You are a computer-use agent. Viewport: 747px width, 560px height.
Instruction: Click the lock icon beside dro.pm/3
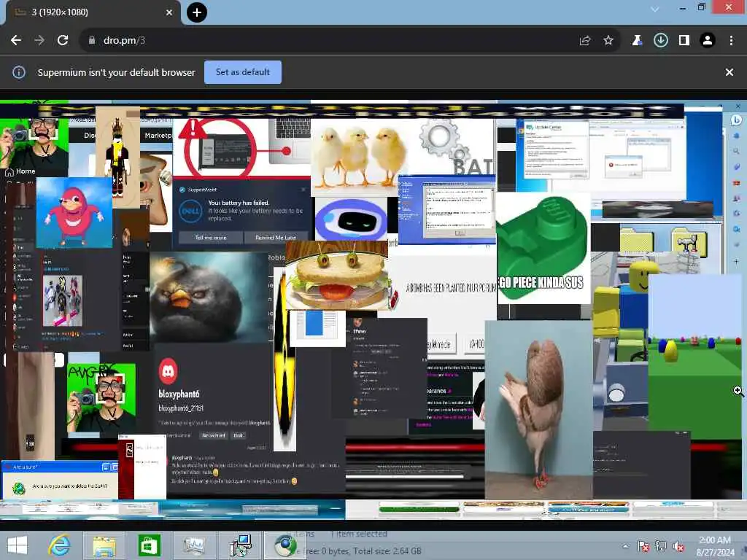click(x=91, y=41)
